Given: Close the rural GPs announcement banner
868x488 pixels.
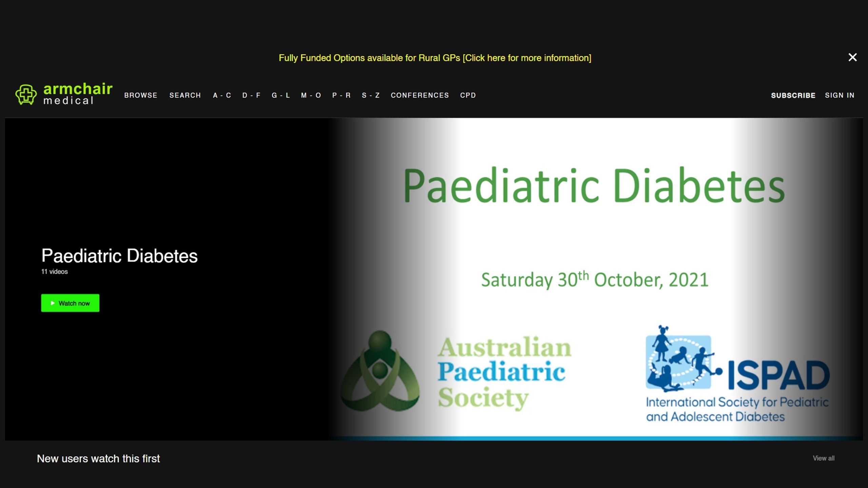Looking at the screenshot, I should click(x=852, y=57).
